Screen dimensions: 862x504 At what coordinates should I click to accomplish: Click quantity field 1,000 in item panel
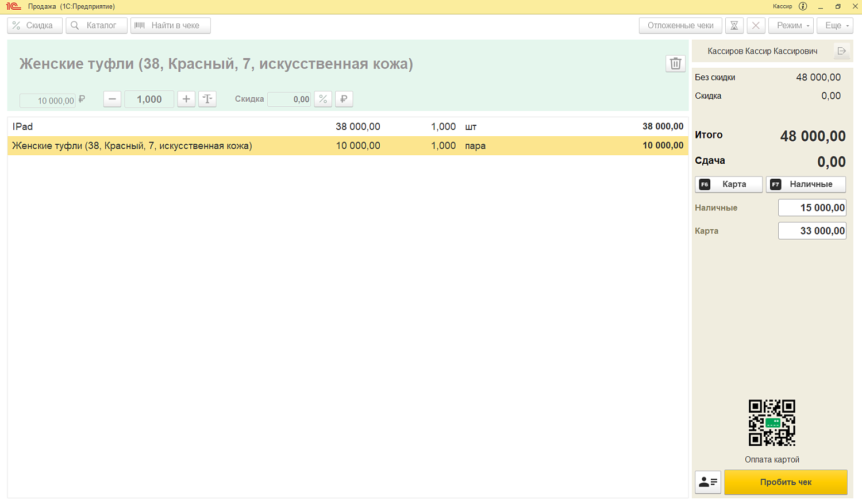point(149,99)
